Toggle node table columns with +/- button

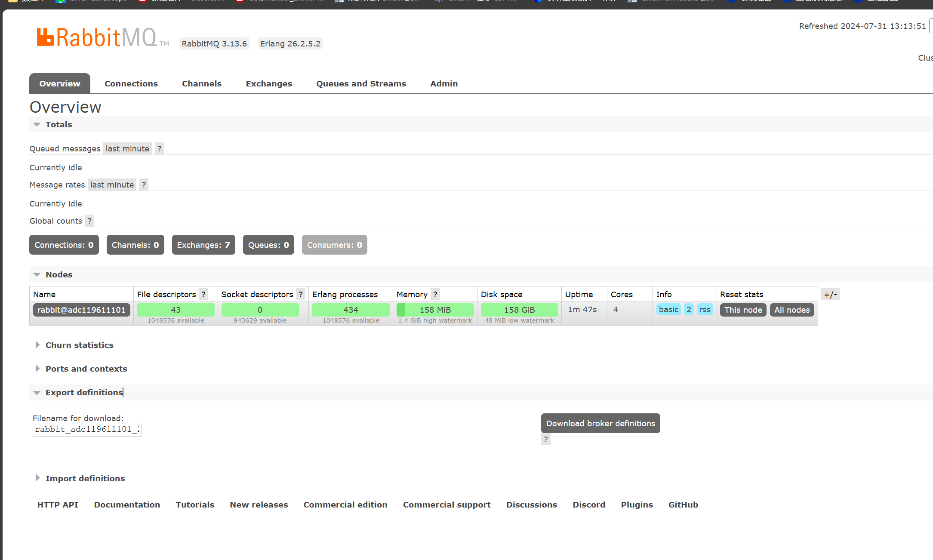point(830,294)
